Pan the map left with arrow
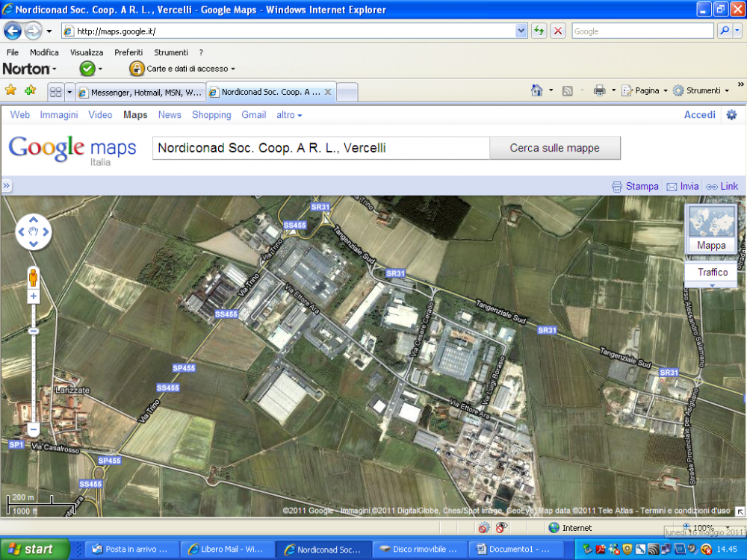 (21, 232)
